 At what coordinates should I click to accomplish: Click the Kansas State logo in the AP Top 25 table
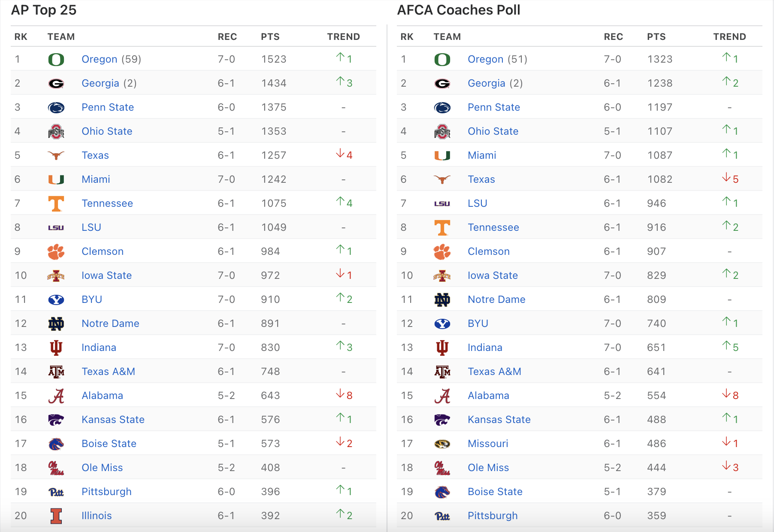(x=56, y=420)
